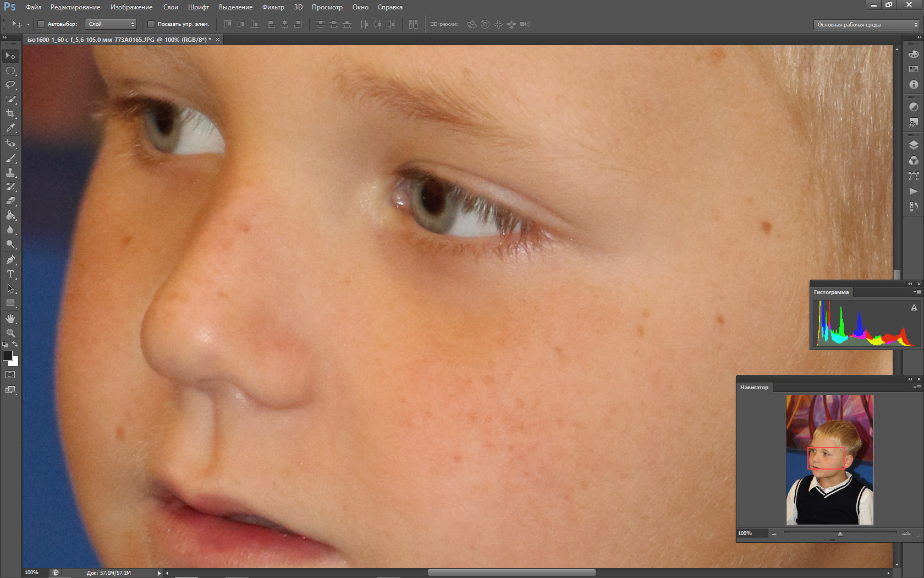Open the Просмотр menu
This screenshot has width=924, height=578.
click(327, 7)
